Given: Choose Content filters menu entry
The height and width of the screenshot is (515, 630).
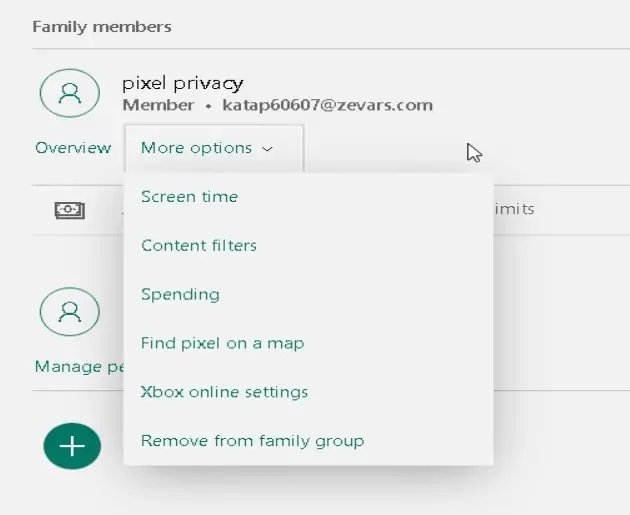Looking at the screenshot, I should 199,245.
